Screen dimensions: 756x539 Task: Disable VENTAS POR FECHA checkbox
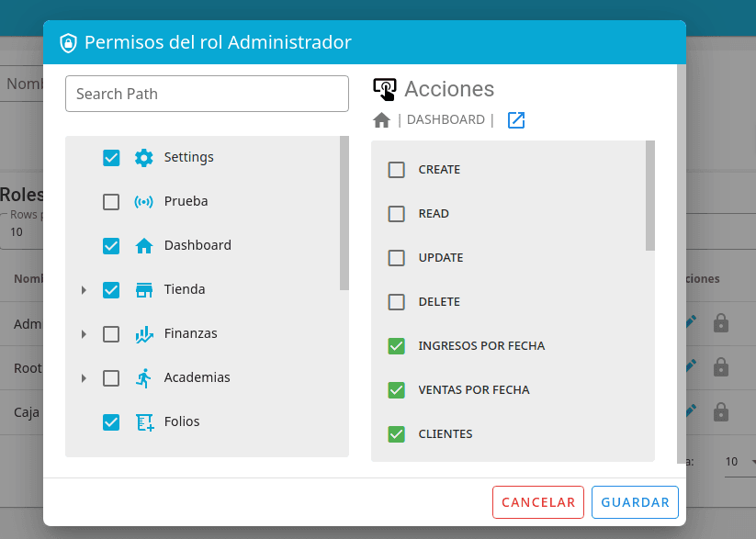396,390
